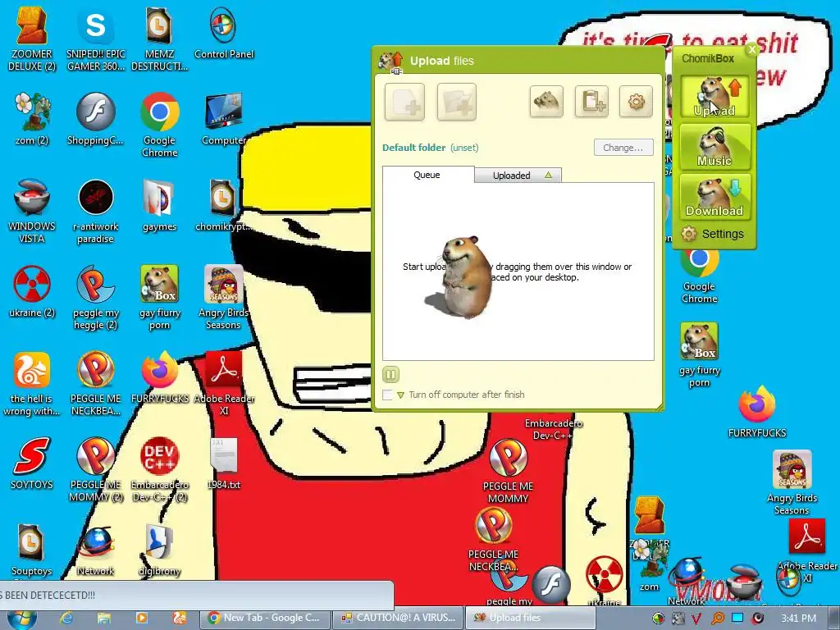Select the PEGGLE ME MOMMY (2) icon

(95, 470)
